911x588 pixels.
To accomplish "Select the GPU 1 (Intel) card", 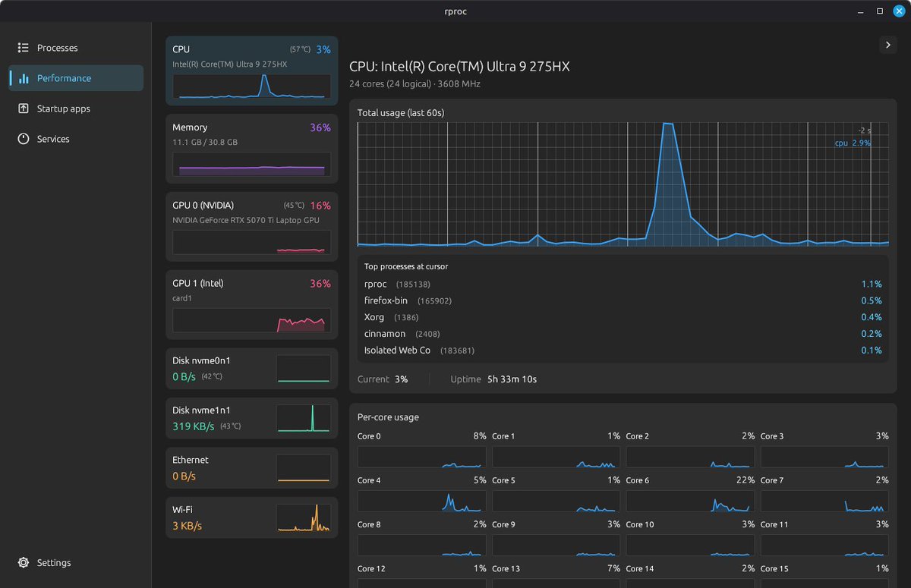I will click(251, 305).
